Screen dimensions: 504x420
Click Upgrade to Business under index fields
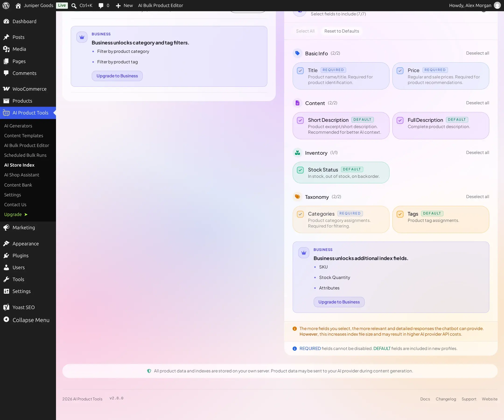pyautogui.click(x=339, y=302)
